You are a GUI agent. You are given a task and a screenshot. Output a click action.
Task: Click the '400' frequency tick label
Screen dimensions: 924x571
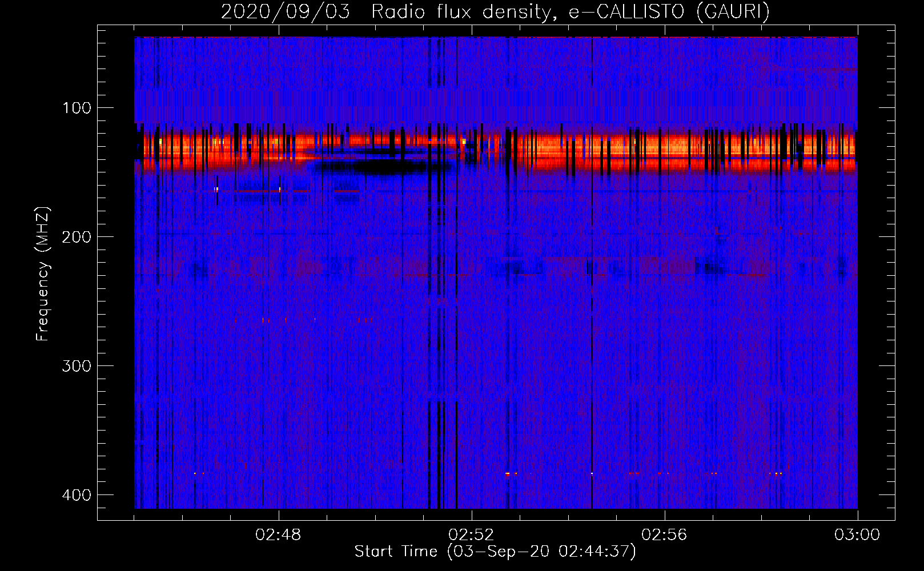tap(77, 495)
